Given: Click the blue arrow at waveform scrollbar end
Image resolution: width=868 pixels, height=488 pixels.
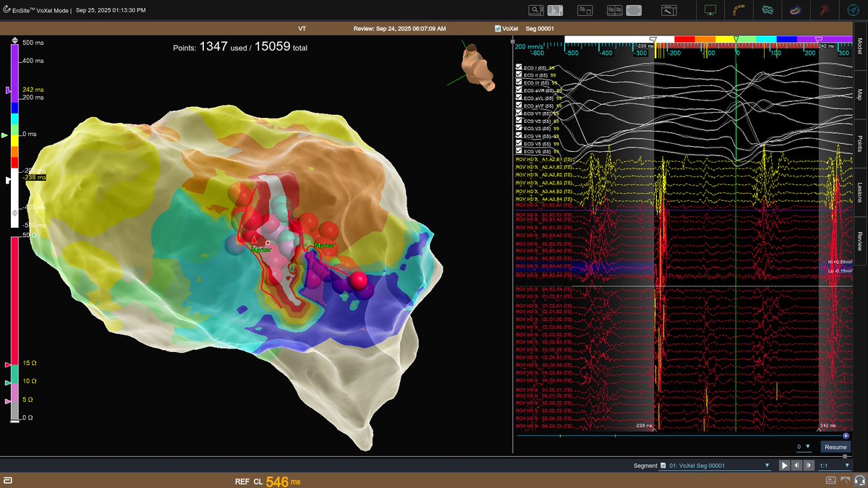Looking at the screenshot, I should point(846,436).
